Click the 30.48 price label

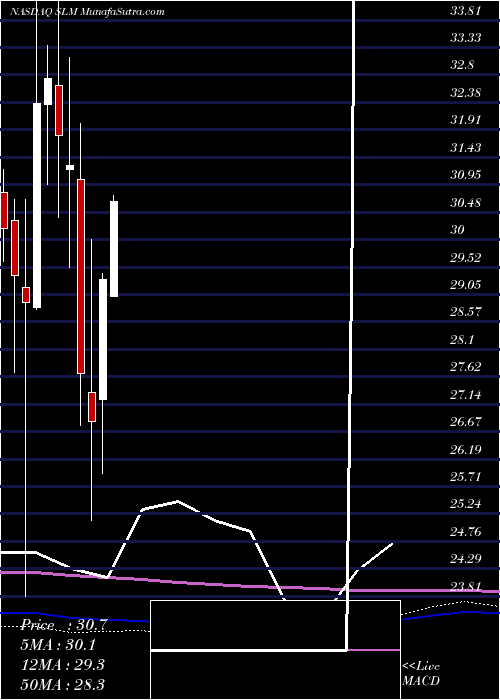pyautogui.click(x=466, y=203)
